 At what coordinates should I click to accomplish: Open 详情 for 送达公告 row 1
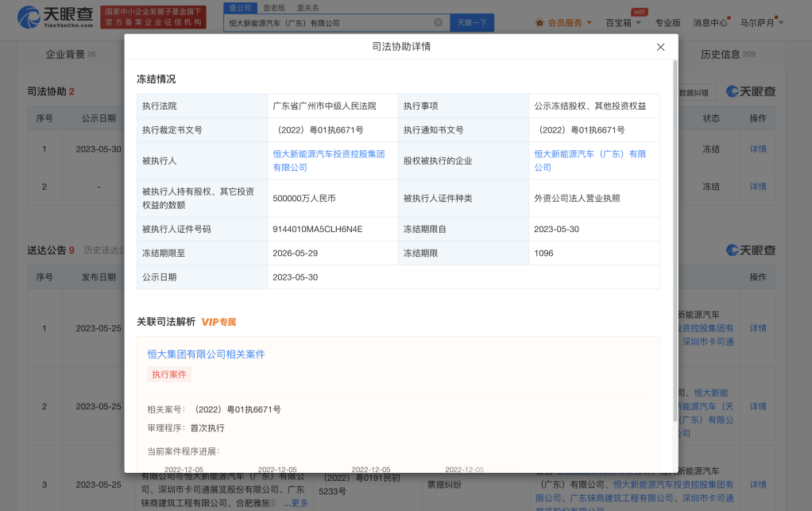pyautogui.click(x=758, y=328)
